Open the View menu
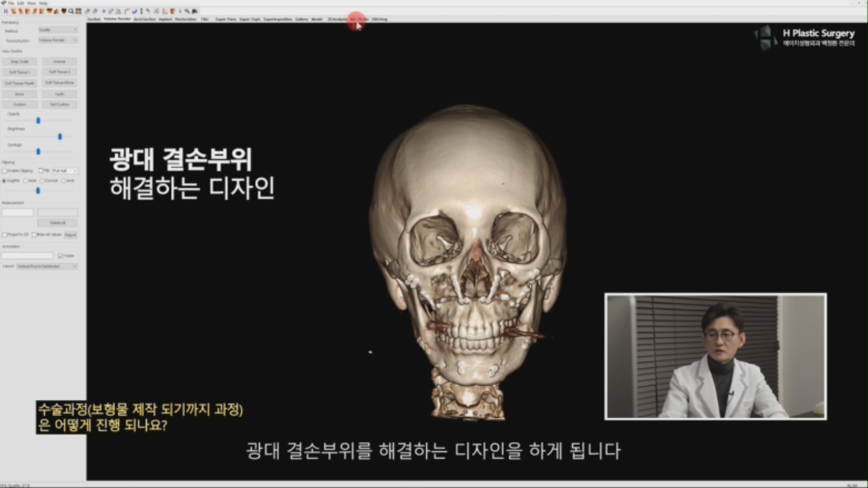The width and height of the screenshot is (868, 488). point(31,3)
